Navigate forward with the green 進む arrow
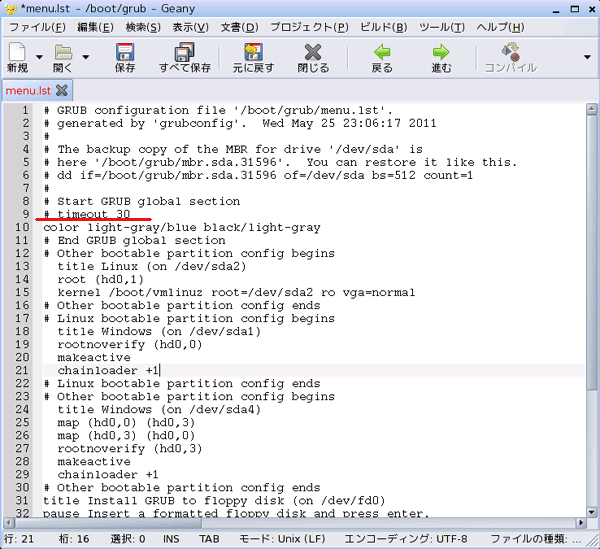Viewport: 600px width, 549px height. [x=441, y=52]
